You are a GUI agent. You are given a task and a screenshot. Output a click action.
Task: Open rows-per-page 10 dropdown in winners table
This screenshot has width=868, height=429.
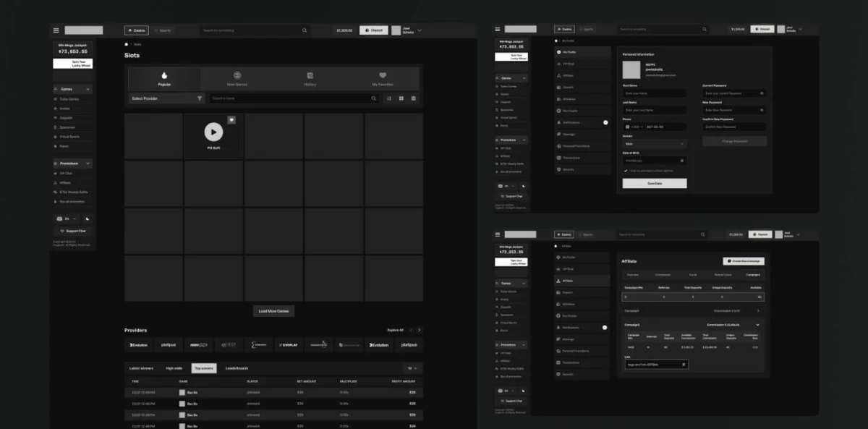(x=412, y=368)
